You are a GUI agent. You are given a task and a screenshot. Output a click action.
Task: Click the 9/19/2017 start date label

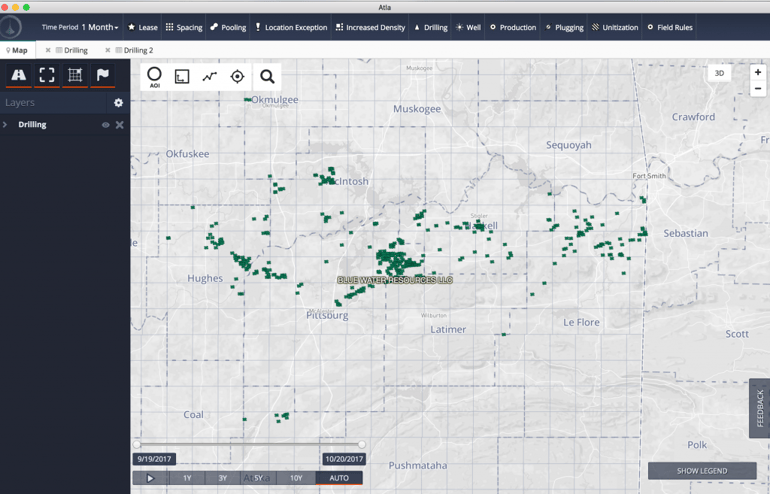[x=154, y=459]
